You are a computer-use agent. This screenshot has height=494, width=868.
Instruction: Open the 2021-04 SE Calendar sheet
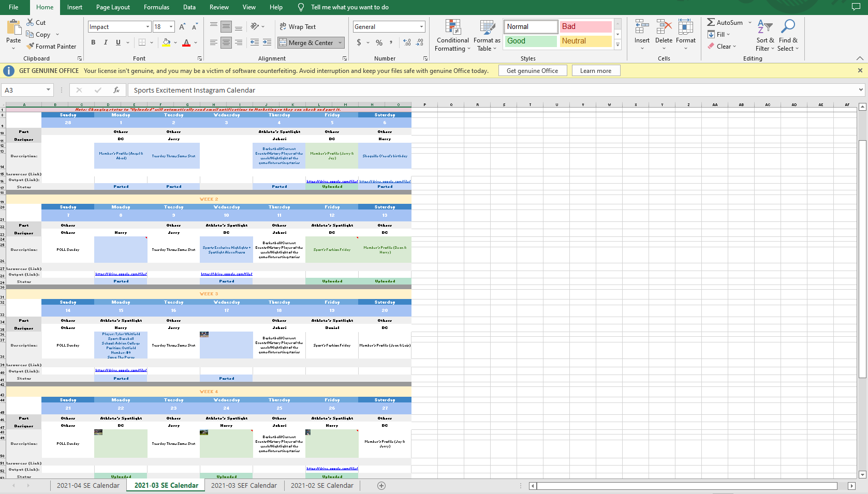click(88, 485)
